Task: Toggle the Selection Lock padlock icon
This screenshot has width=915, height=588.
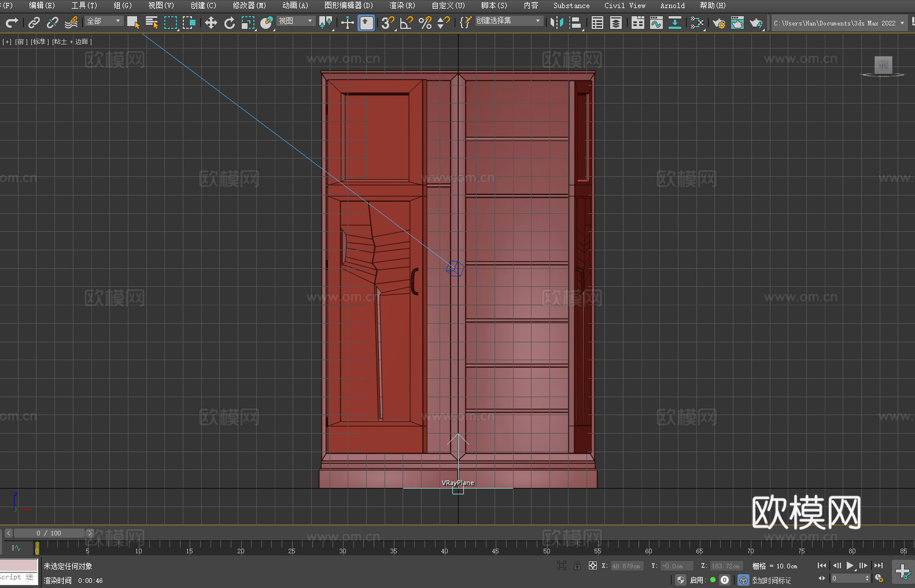Action: 577,565
